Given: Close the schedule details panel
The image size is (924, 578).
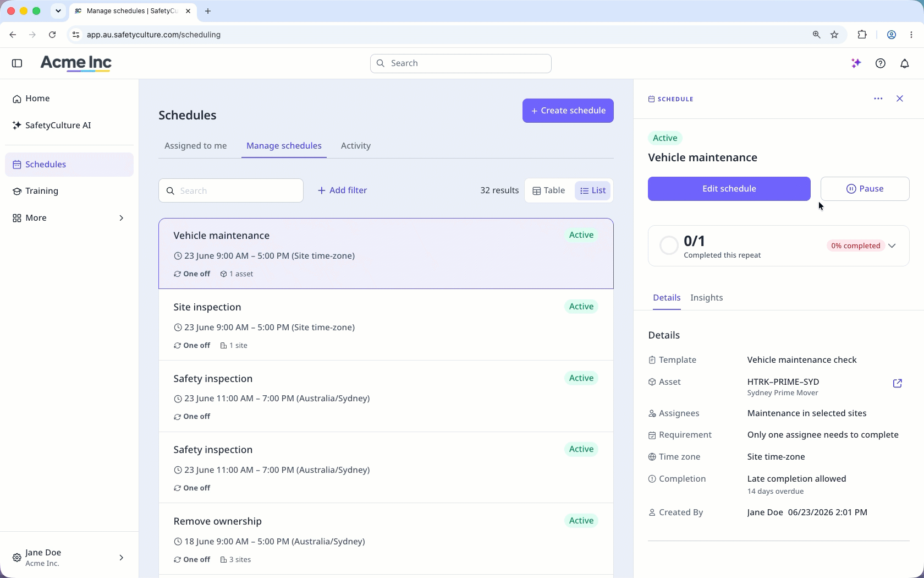Looking at the screenshot, I should click(900, 99).
